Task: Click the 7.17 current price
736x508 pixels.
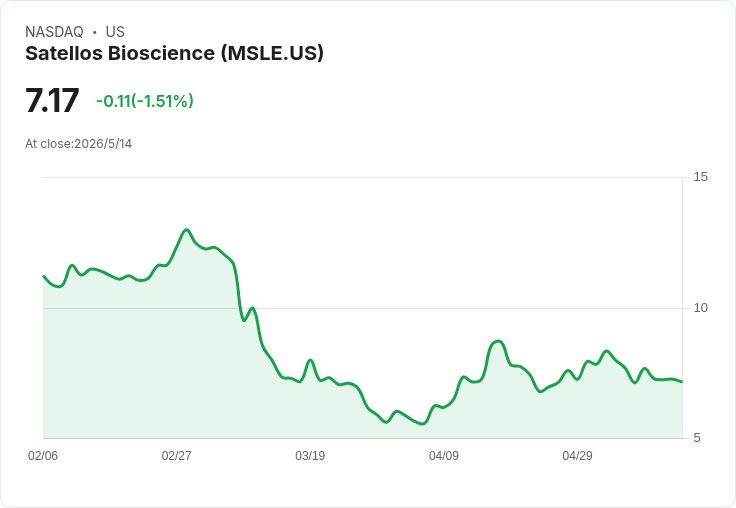Action: [x=52, y=100]
